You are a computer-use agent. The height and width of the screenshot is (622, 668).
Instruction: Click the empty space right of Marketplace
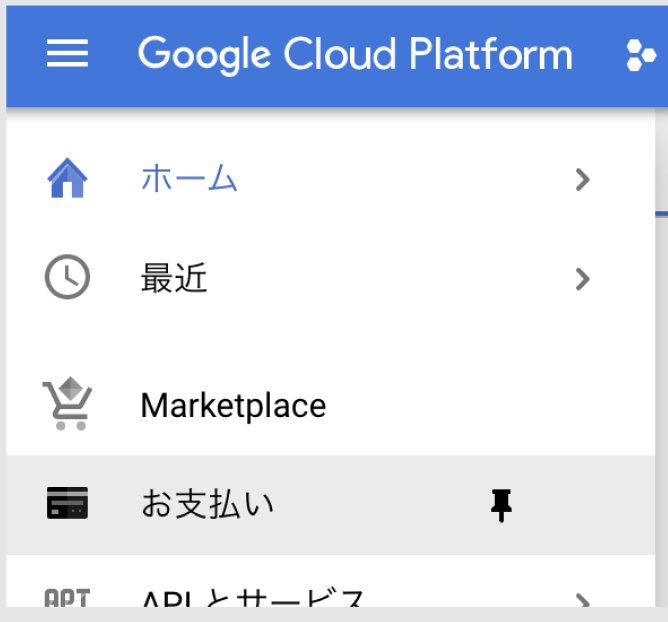click(x=480, y=405)
